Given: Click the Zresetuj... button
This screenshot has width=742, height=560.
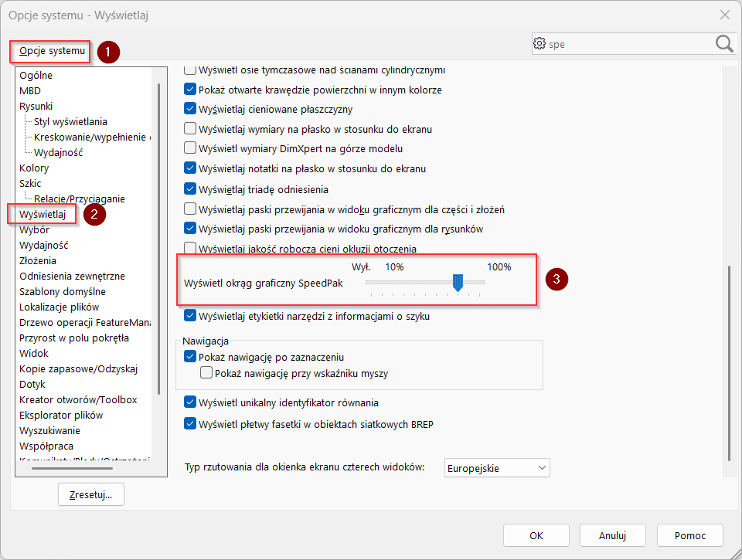Looking at the screenshot, I should (x=90, y=494).
